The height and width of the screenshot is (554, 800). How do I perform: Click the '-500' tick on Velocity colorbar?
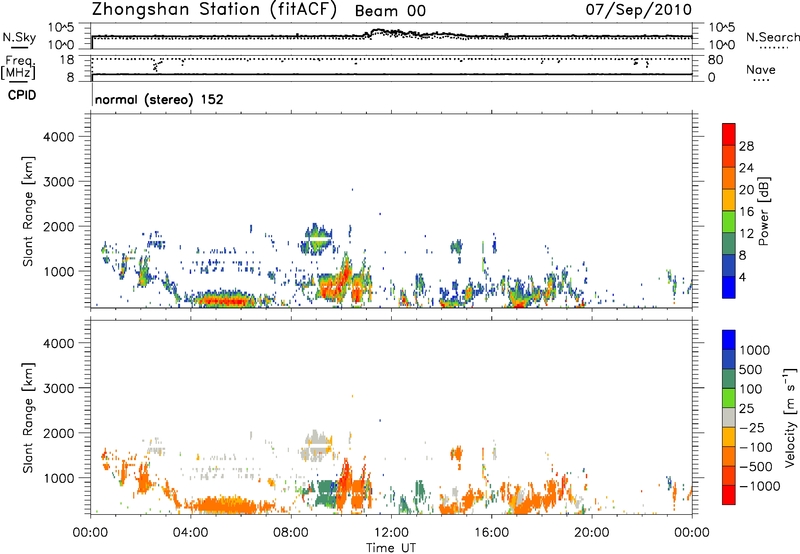tap(756, 466)
